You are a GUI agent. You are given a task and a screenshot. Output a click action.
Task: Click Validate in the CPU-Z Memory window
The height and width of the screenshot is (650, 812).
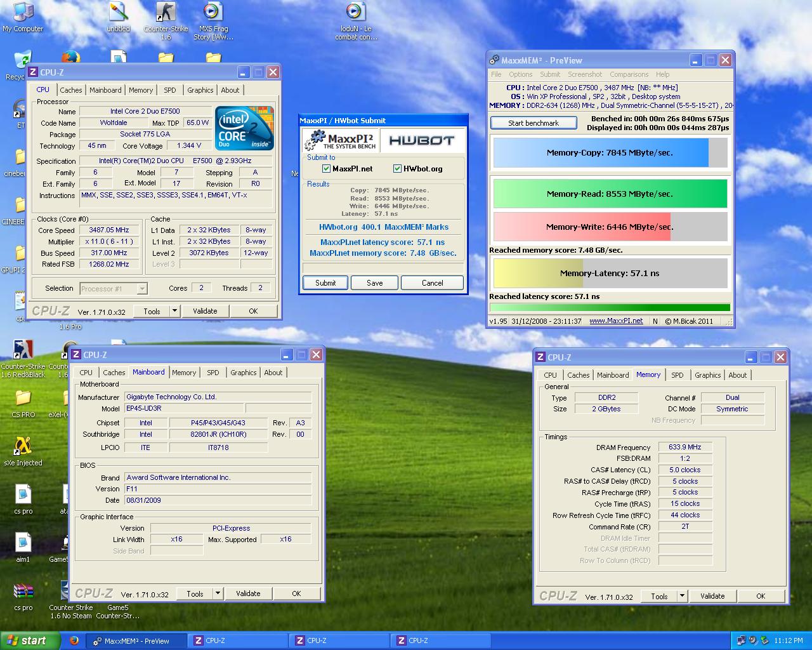click(x=712, y=596)
